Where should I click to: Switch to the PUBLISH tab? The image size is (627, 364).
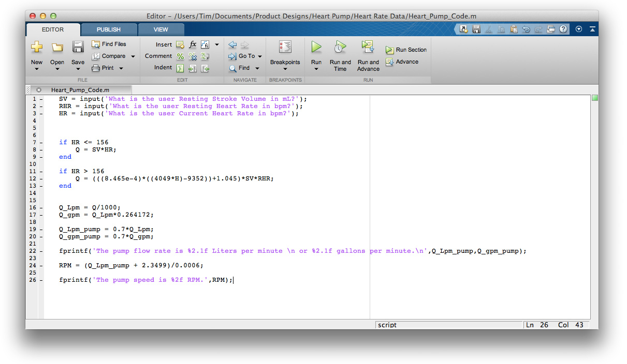[x=109, y=29]
